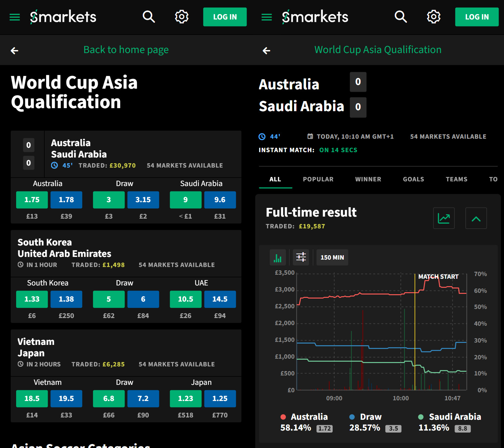504x448 pixels.
Task: Back the Draw at 3 in Australia match
Action: 109,200
